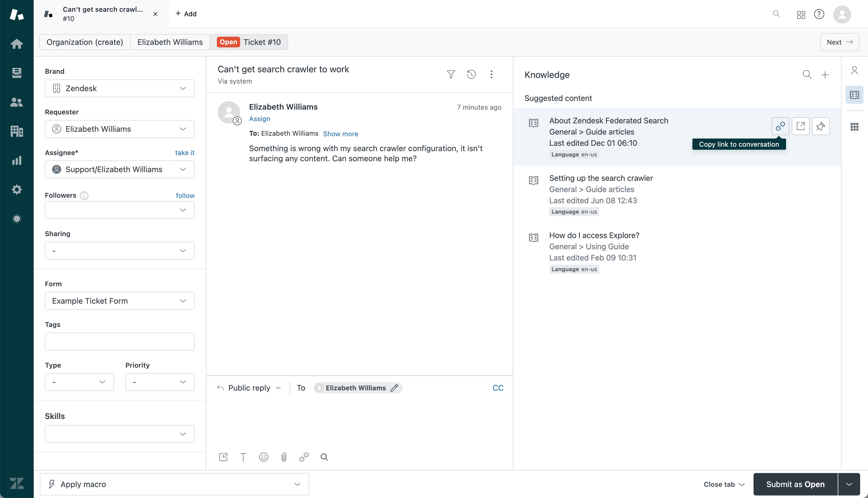The height and width of the screenshot is (498, 868).
Task: Open the ticket overflow options menu
Action: coord(491,74)
